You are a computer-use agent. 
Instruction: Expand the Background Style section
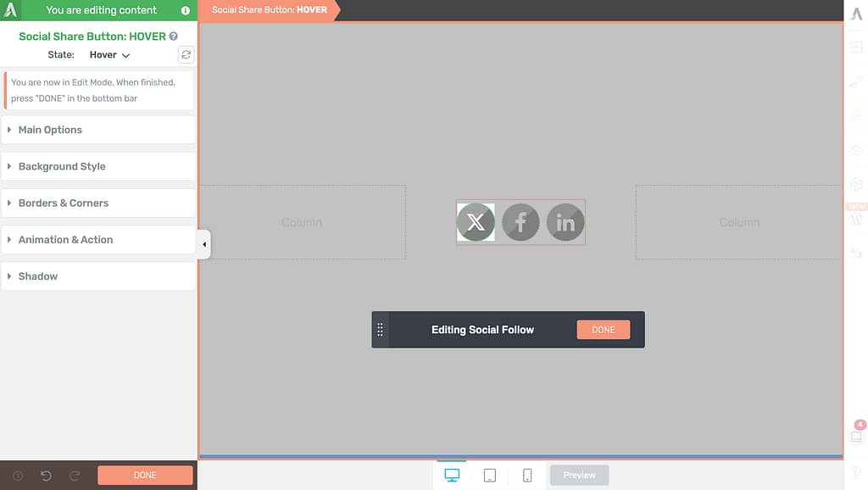coord(98,166)
